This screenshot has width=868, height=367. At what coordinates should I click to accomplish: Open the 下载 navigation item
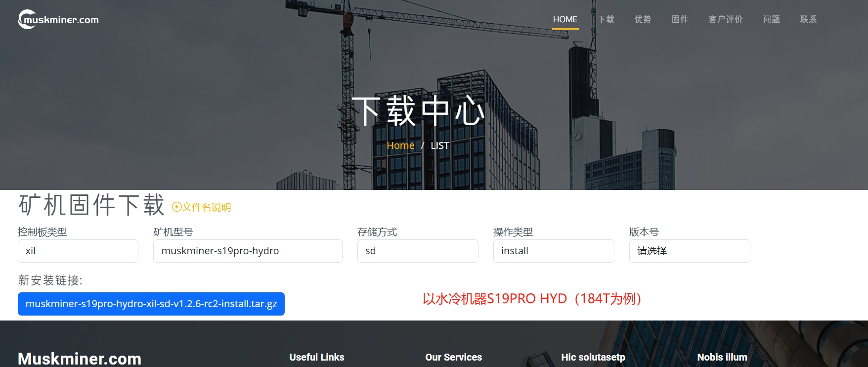click(606, 19)
